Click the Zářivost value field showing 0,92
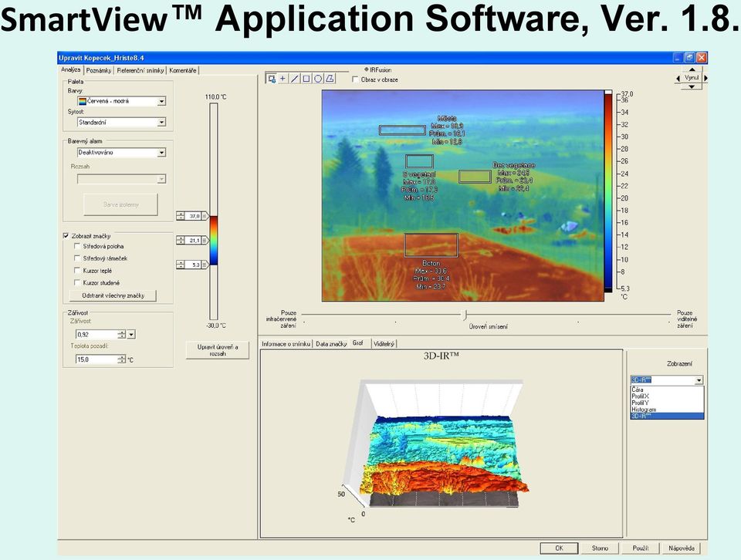The height and width of the screenshot is (560, 741). [x=96, y=334]
